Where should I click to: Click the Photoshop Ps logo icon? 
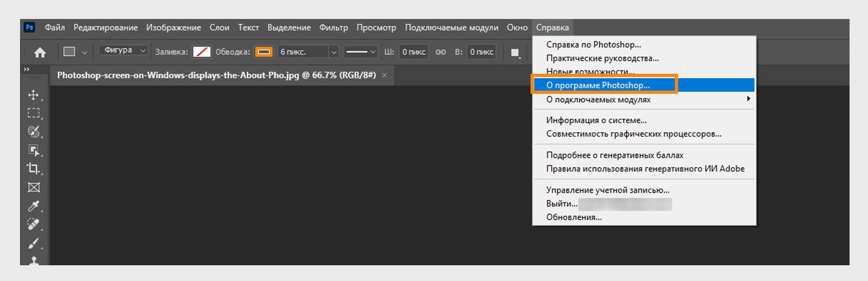(29, 27)
